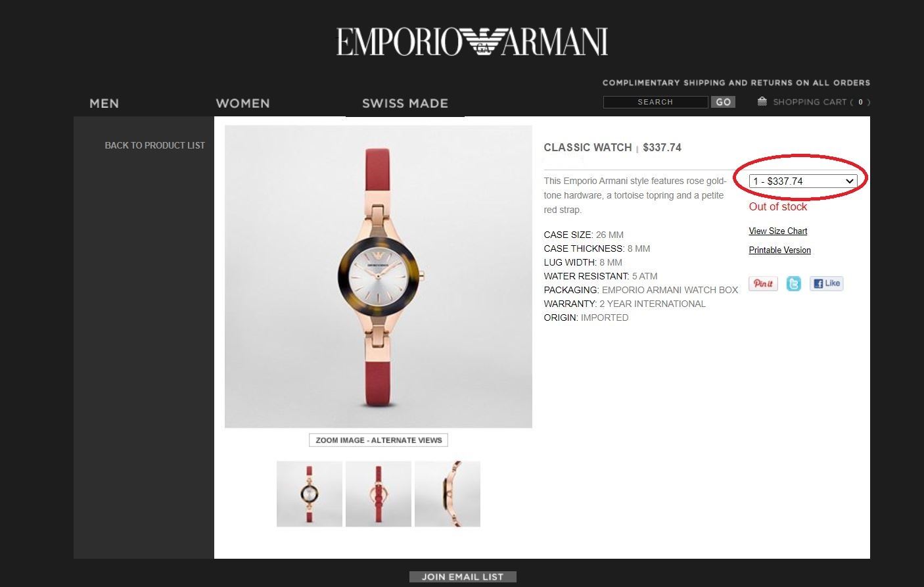924x587 pixels.
Task: Click JOIN EMAIL LIST button
Action: [x=463, y=576]
